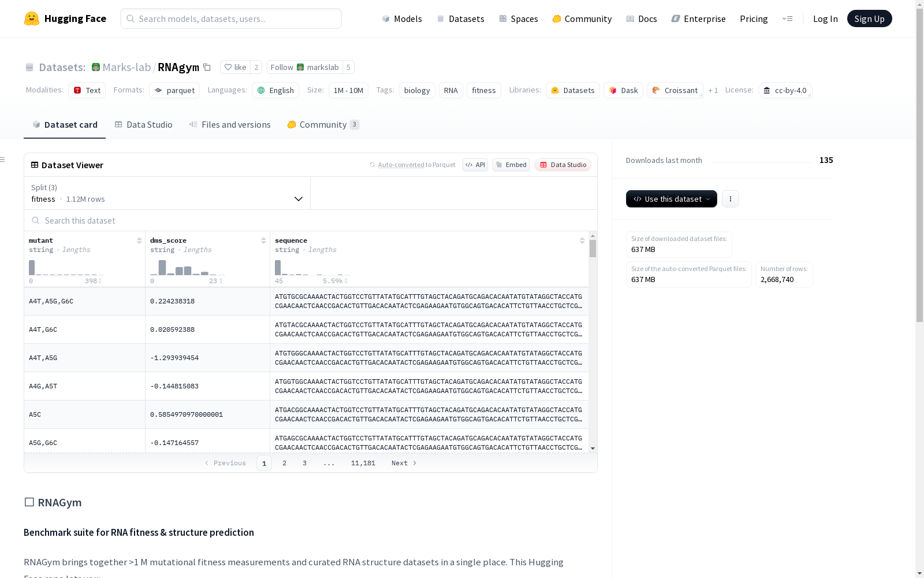Select the 0.020592388 score cell
The image size is (924, 578).
(x=207, y=329)
